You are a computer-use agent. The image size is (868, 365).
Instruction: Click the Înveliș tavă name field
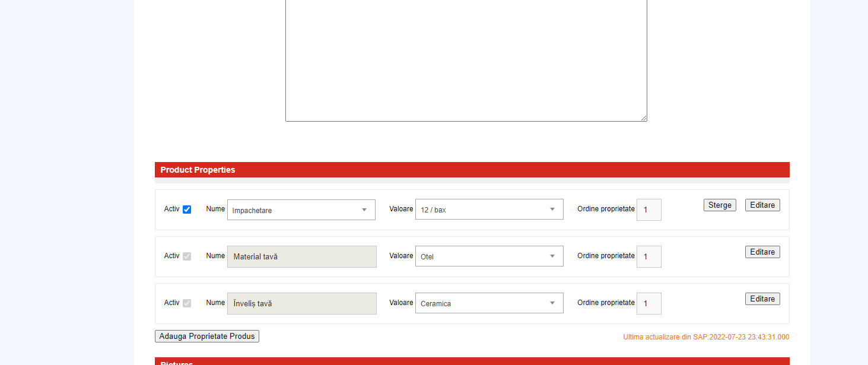pyautogui.click(x=301, y=303)
